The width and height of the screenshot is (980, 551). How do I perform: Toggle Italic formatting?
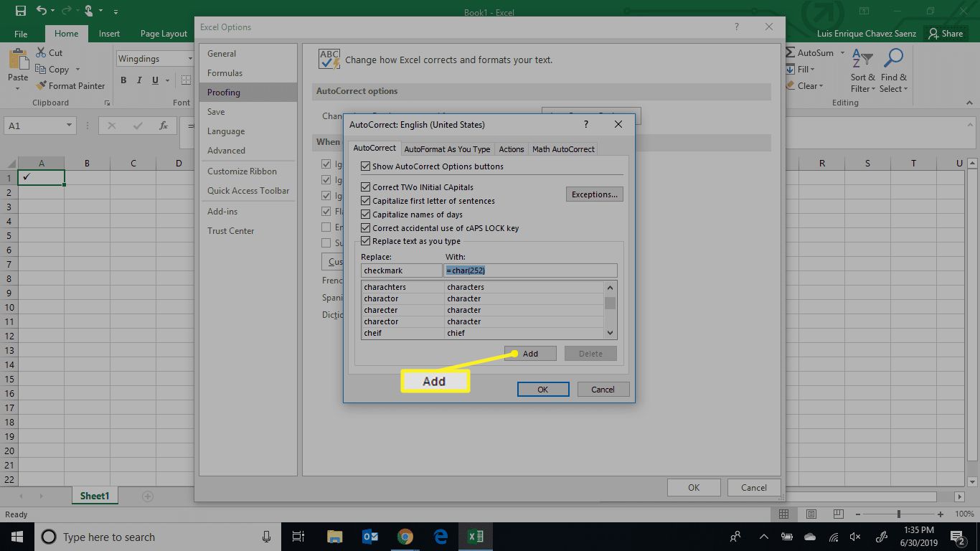point(139,80)
